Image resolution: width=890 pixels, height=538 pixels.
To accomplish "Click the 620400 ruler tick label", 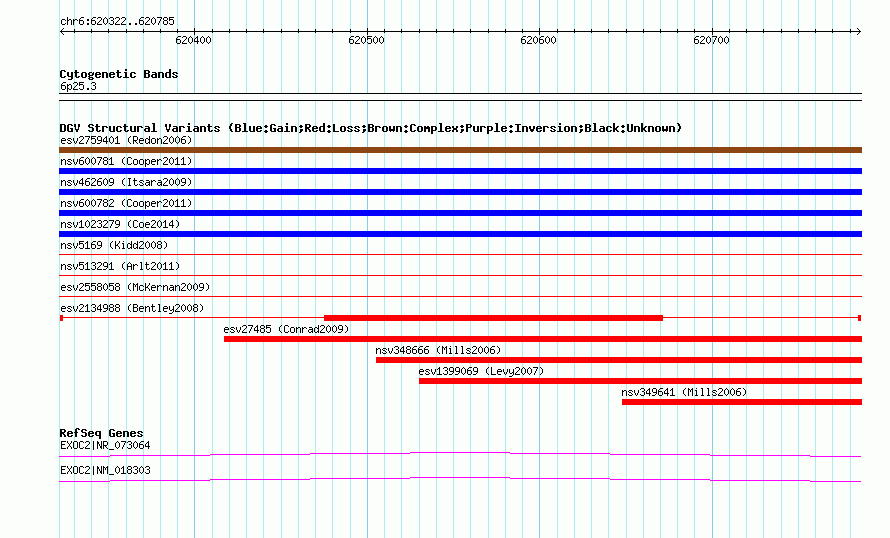I will tap(193, 40).
